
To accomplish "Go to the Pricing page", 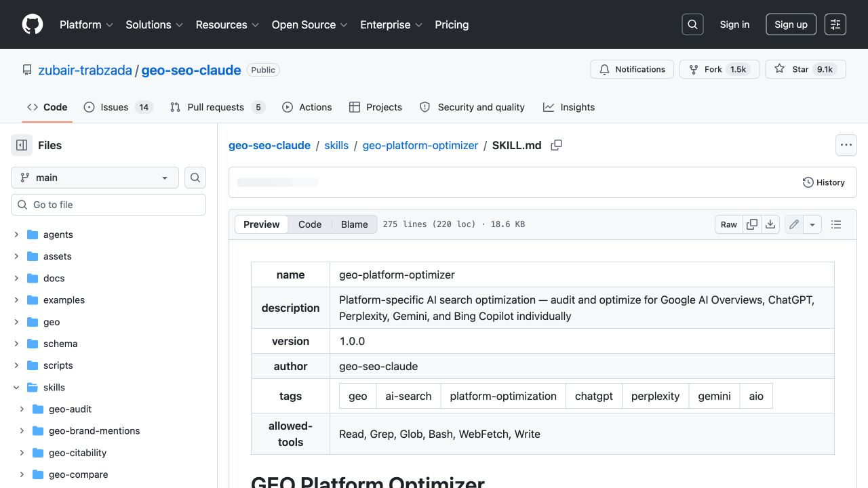I will point(452,24).
